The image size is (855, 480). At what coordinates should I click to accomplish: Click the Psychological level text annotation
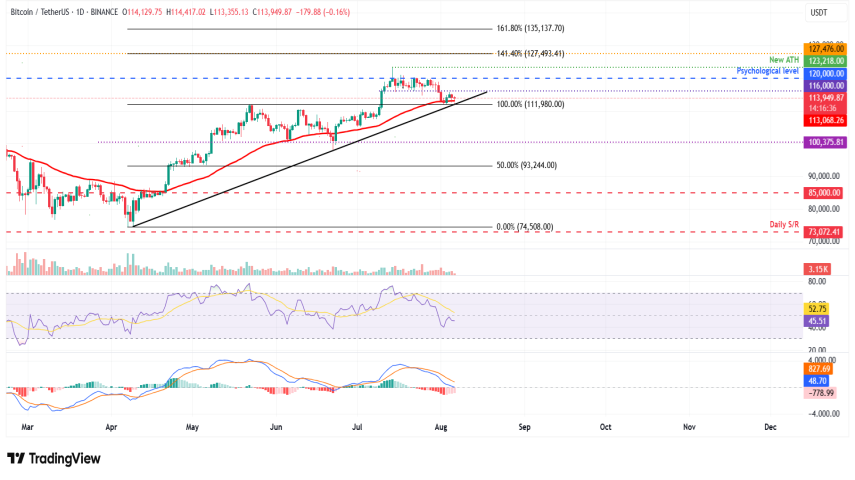[x=766, y=72]
